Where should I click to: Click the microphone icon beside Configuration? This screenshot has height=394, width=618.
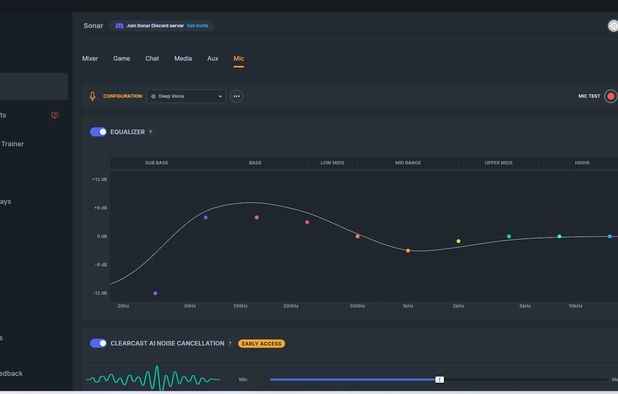92,96
